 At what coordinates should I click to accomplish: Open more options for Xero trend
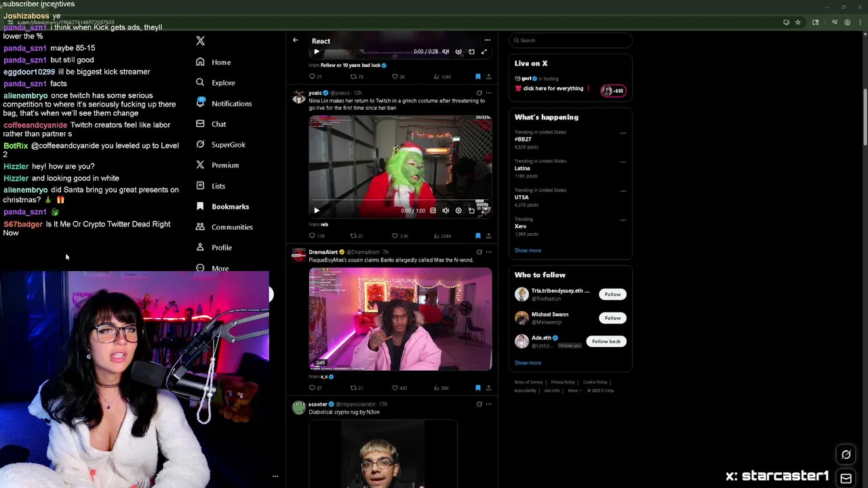pyautogui.click(x=623, y=220)
